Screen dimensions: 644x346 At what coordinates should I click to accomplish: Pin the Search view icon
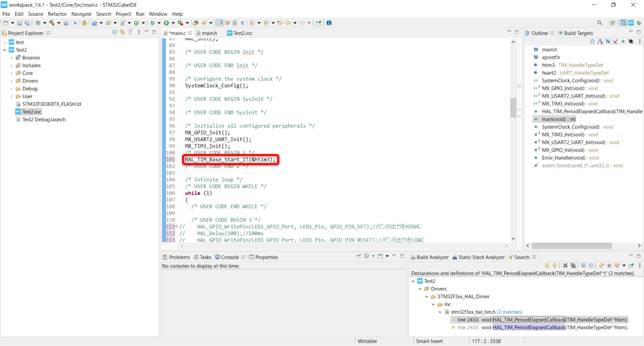[x=631, y=265]
